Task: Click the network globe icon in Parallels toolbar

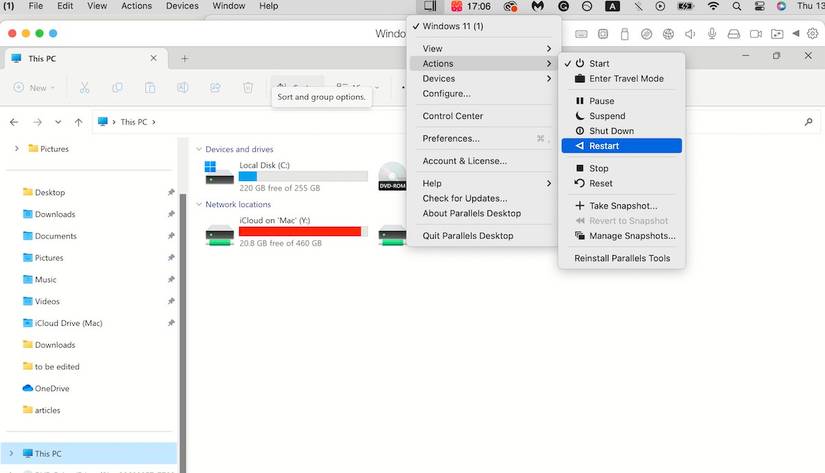Action: point(668,34)
